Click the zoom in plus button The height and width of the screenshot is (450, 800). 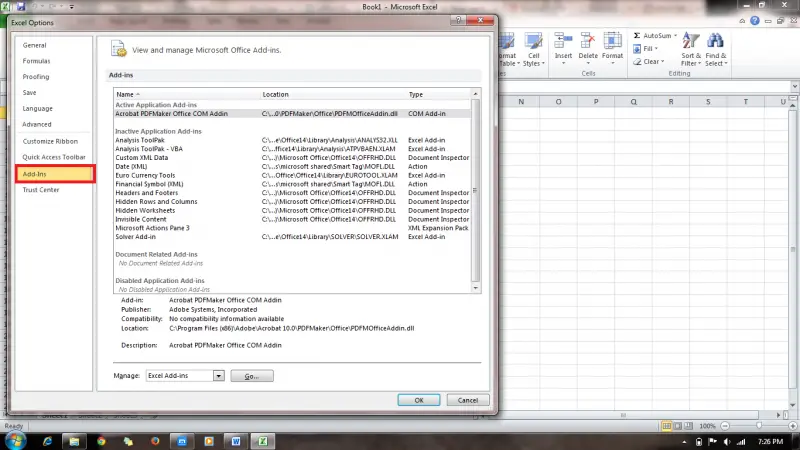(792, 426)
